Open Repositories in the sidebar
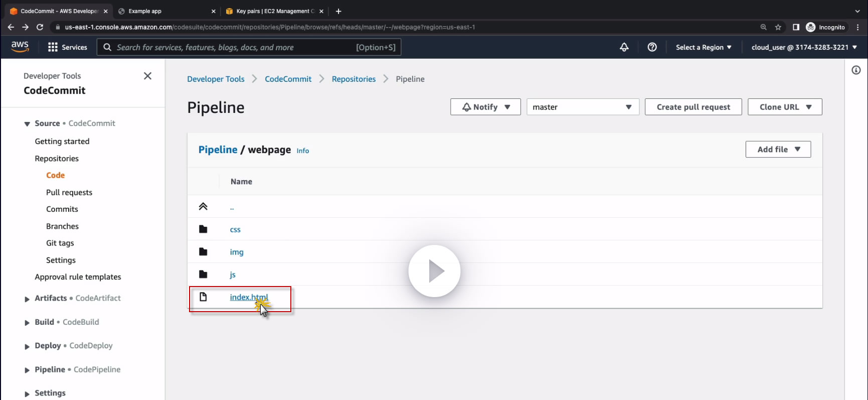Screen dimensions: 868x400 pos(57,159)
